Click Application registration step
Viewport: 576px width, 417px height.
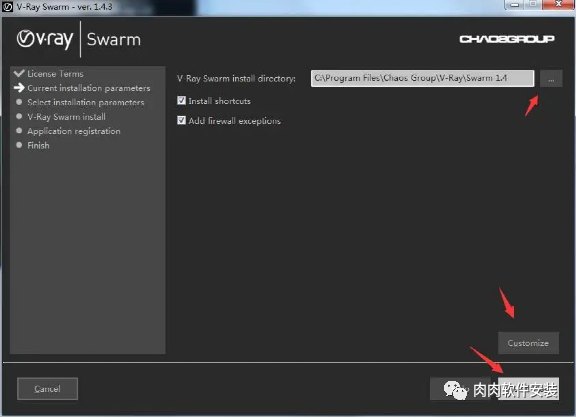pyautogui.click(x=74, y=131)
